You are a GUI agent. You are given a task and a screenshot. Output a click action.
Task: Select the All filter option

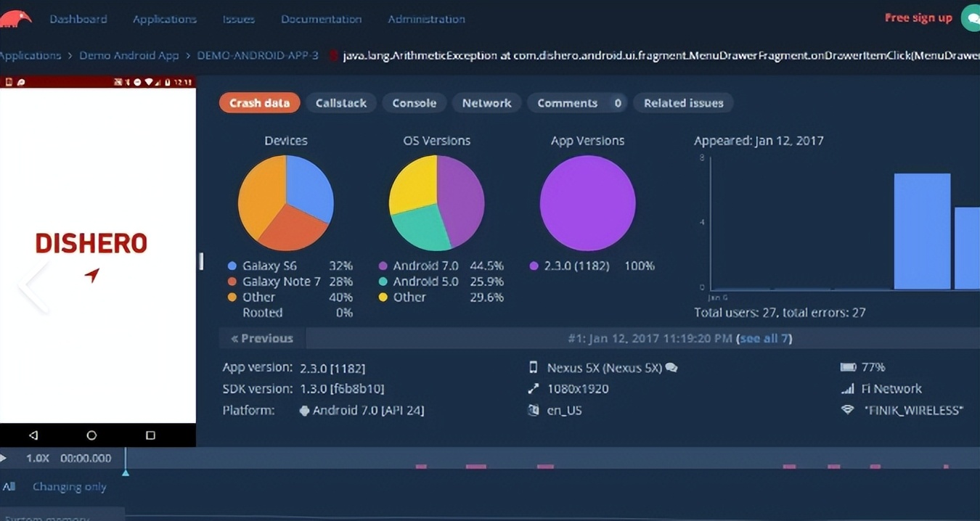click(8, 487)
